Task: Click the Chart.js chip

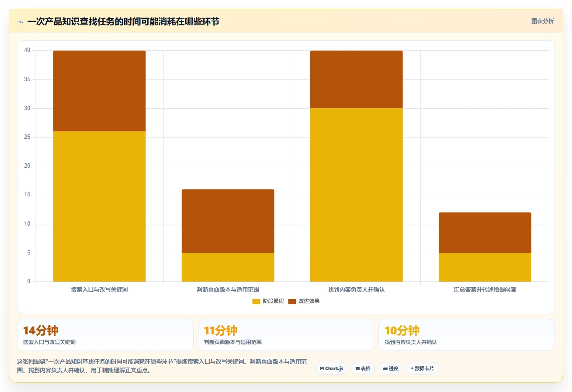Action: pyautogui.click(x=331, y=368)
